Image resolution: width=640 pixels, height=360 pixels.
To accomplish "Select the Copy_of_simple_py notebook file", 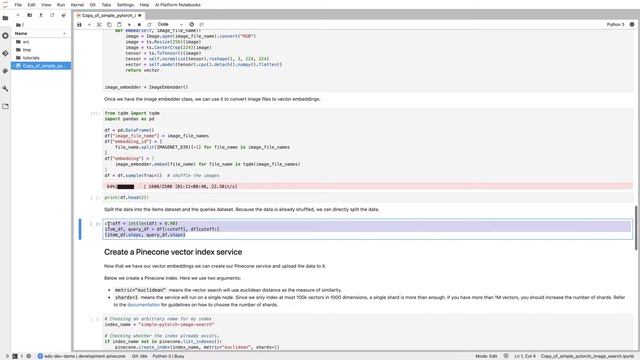I will click(x=41, y=66).
